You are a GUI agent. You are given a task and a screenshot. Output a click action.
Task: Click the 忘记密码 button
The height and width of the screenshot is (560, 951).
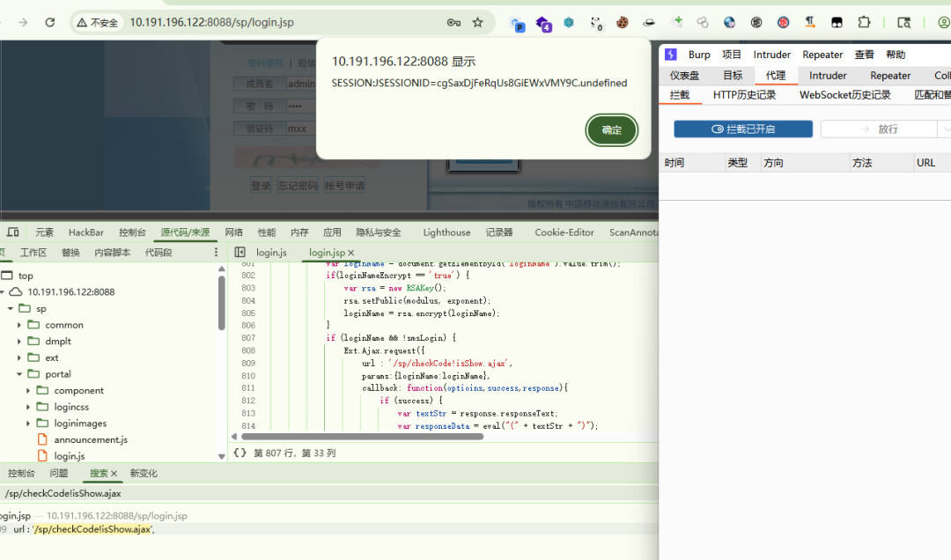tap(298, 186)
